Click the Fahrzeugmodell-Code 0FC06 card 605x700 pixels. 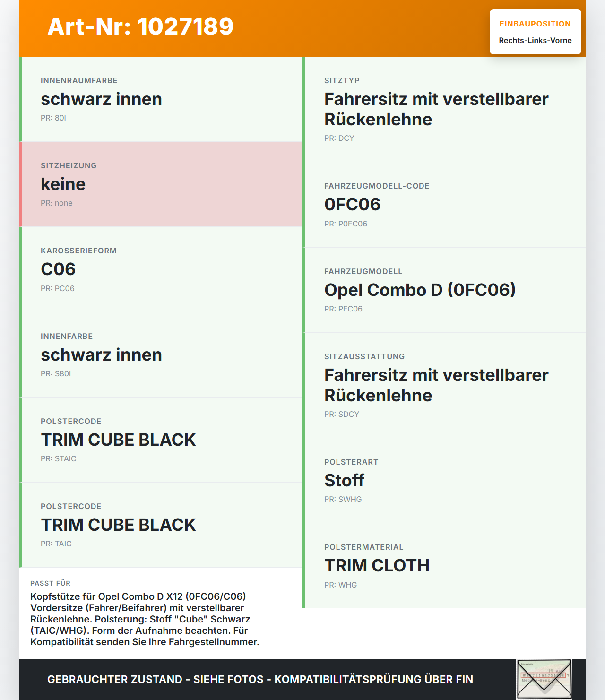[x=444, y=205]
